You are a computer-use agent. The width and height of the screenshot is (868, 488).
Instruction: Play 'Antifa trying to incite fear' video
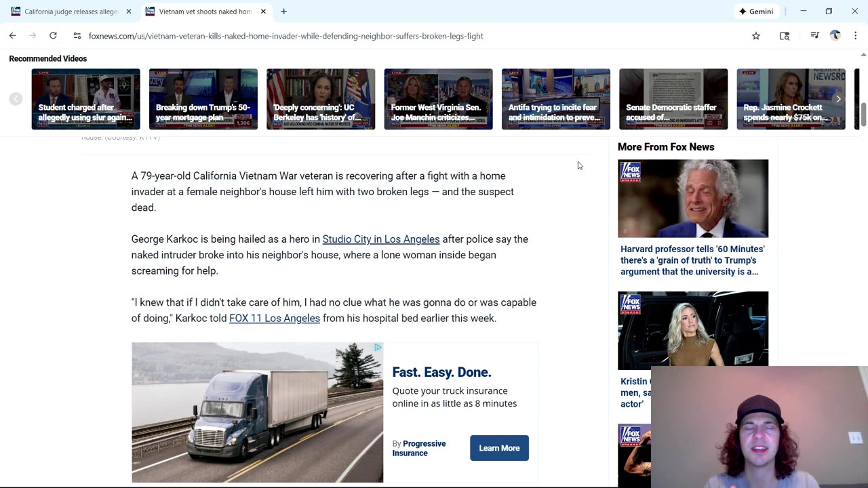point(555,99)
